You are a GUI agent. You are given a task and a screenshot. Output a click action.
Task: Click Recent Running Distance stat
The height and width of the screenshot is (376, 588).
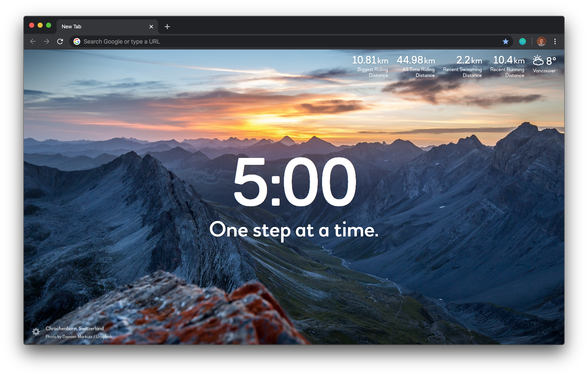(507, 66)
